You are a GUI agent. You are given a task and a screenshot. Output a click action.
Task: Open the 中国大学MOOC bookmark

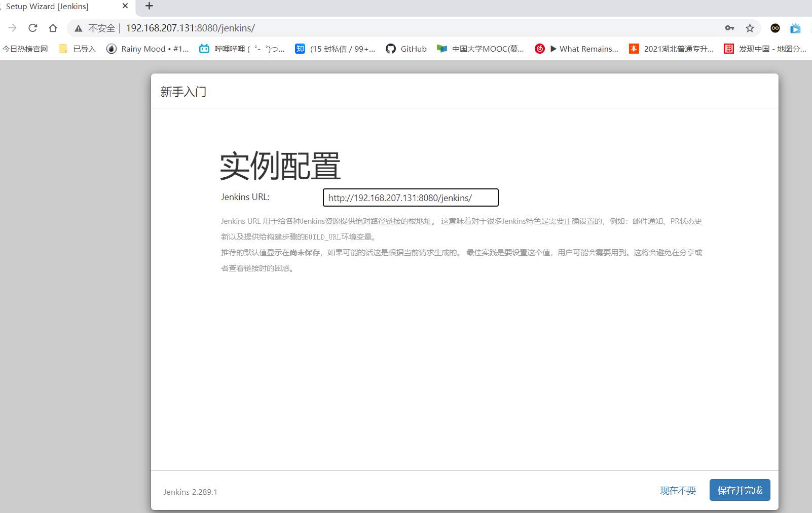pyautogui.click(x=481, y=49)
